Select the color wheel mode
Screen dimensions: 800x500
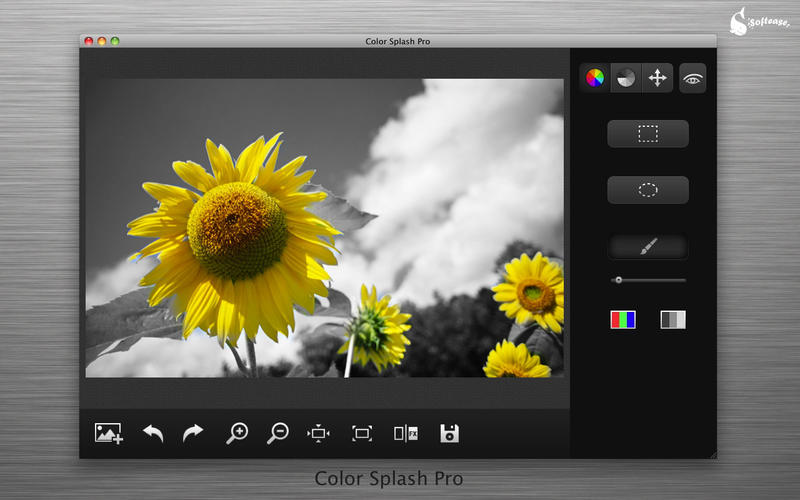[595, 78]
